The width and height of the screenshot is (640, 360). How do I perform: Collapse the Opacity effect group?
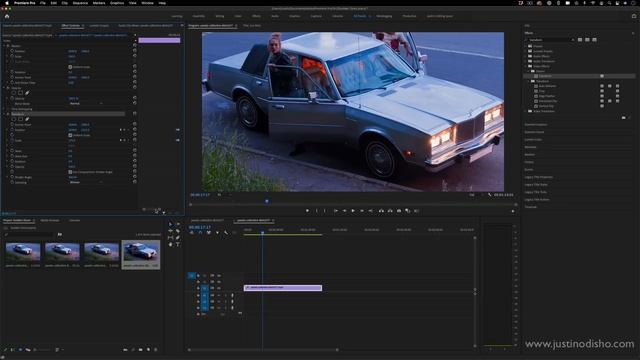pos(4,88)
